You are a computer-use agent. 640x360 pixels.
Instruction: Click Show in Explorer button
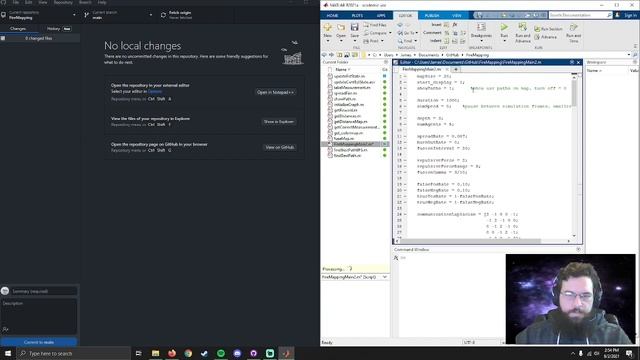click(279, 122)
